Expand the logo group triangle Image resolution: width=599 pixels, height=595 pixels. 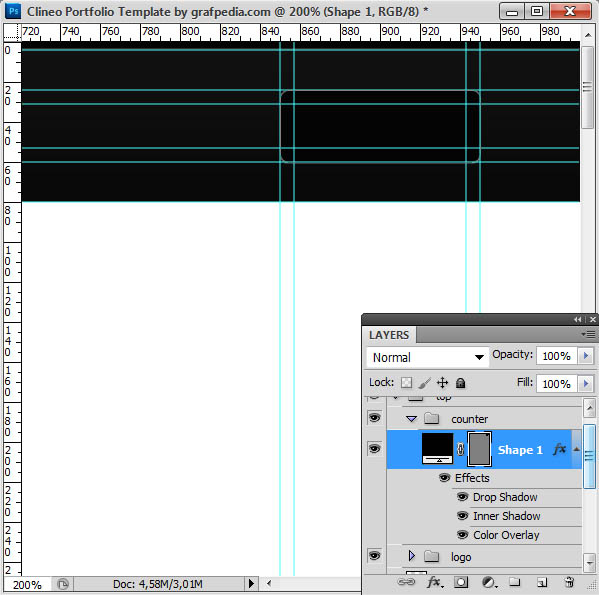click(x=411, y=556)
